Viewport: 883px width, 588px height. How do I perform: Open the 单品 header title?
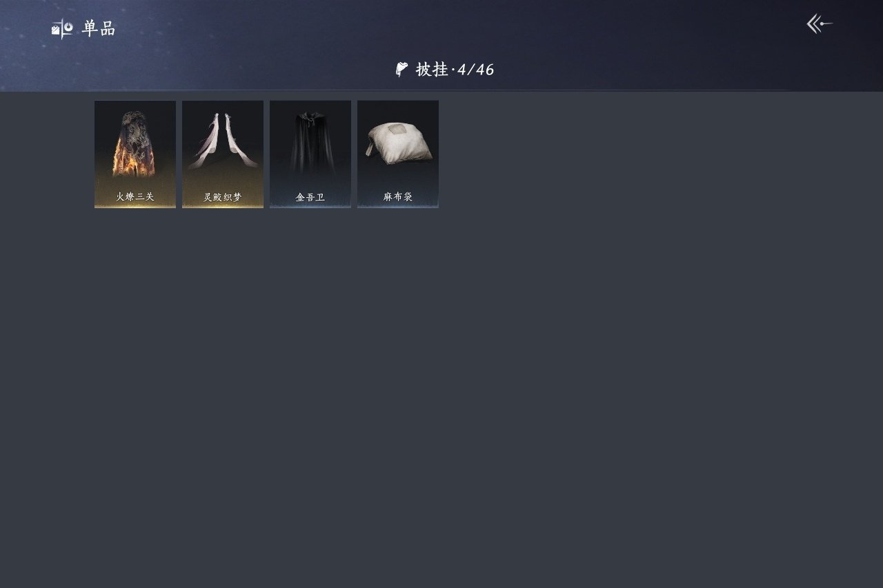[x=99, y=29]
